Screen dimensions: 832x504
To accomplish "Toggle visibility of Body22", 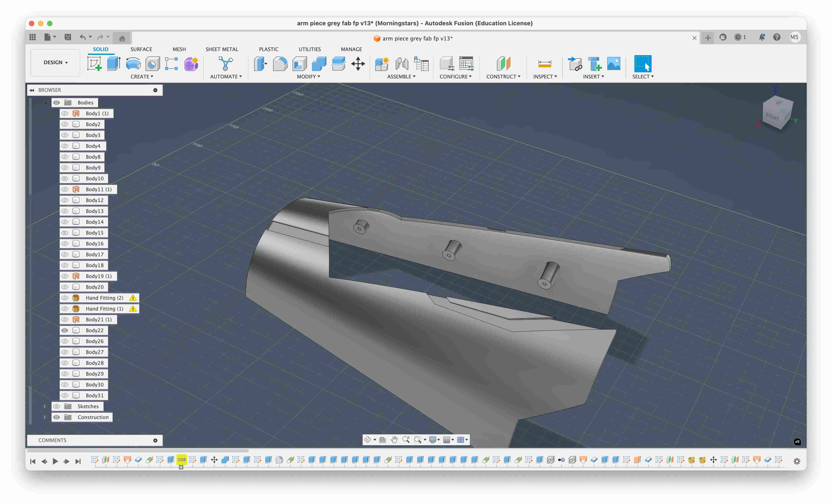I will pos(64,330).
